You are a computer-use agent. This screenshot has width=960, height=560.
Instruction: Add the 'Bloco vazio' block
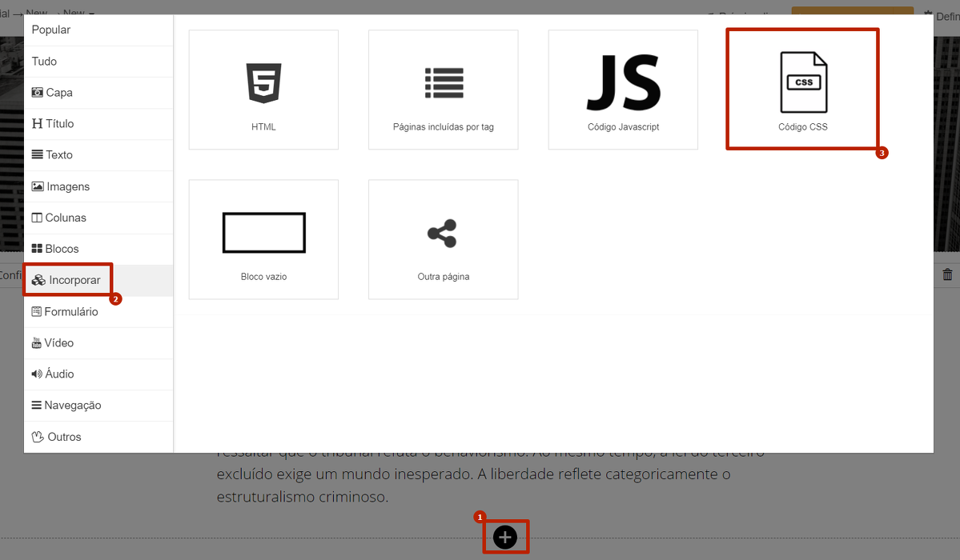(263, 239)
